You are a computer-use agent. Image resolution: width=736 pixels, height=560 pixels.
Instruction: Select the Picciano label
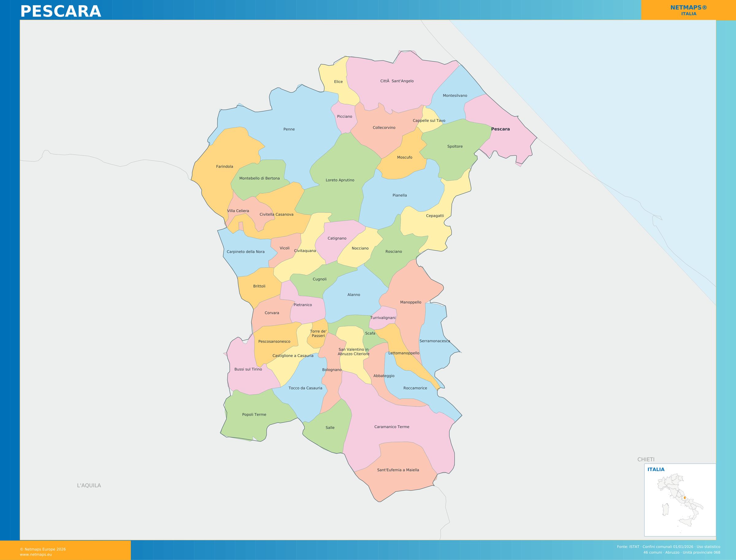pyautogui.click(x=344, y=117)
